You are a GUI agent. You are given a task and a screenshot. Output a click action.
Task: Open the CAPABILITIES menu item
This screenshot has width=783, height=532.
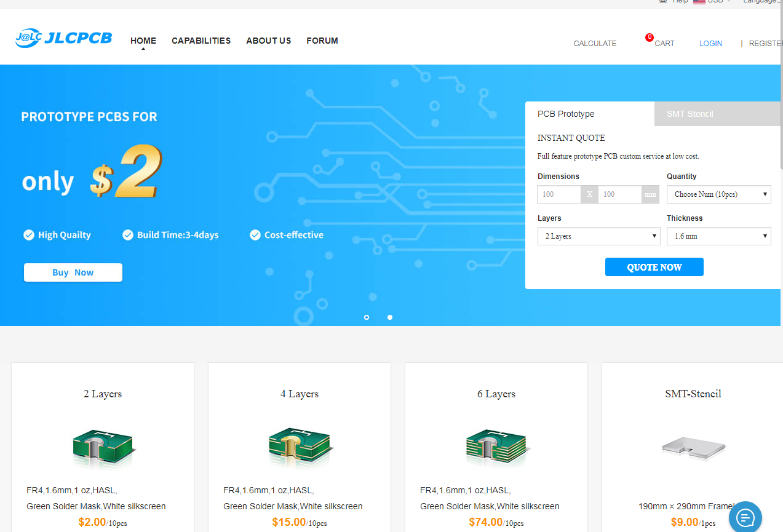click(x=201, y=41)
